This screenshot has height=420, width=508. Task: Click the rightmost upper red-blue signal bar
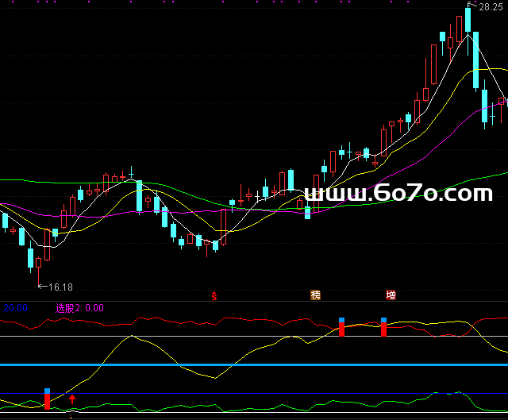(383, 327)
